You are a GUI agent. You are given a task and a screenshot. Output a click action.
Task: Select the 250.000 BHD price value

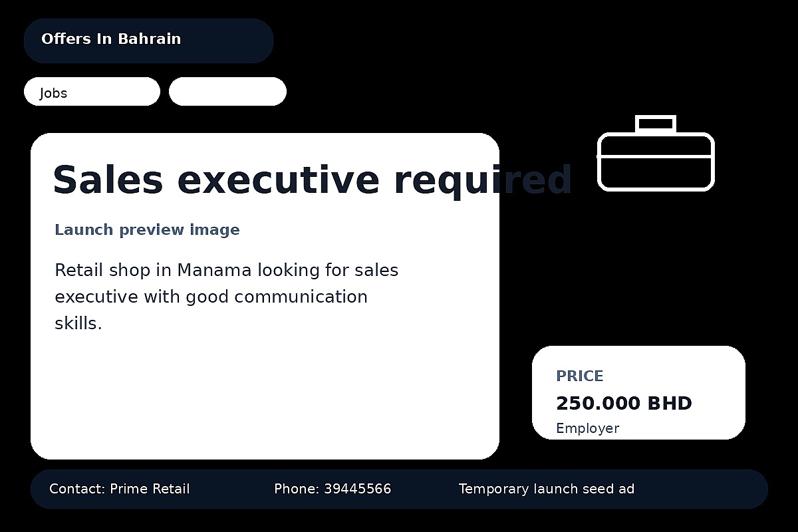[624, 403]
